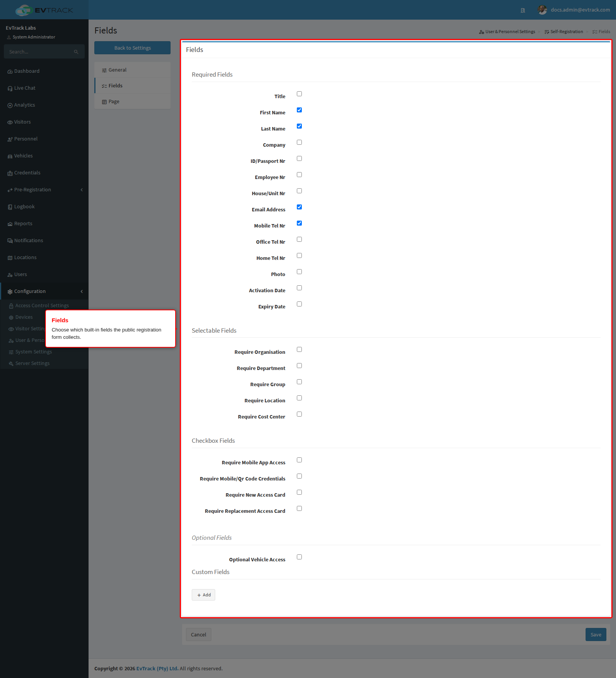
Task: Open User & Personnel Settings breadcrumb
Action: [x=507, y=32]
